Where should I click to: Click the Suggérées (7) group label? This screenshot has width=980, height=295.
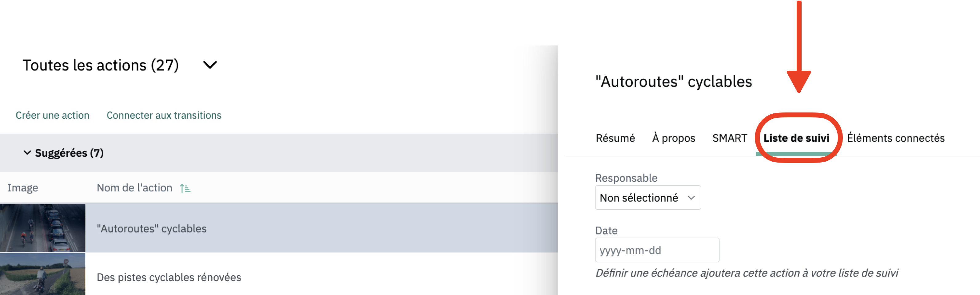(x=69, y=153)
